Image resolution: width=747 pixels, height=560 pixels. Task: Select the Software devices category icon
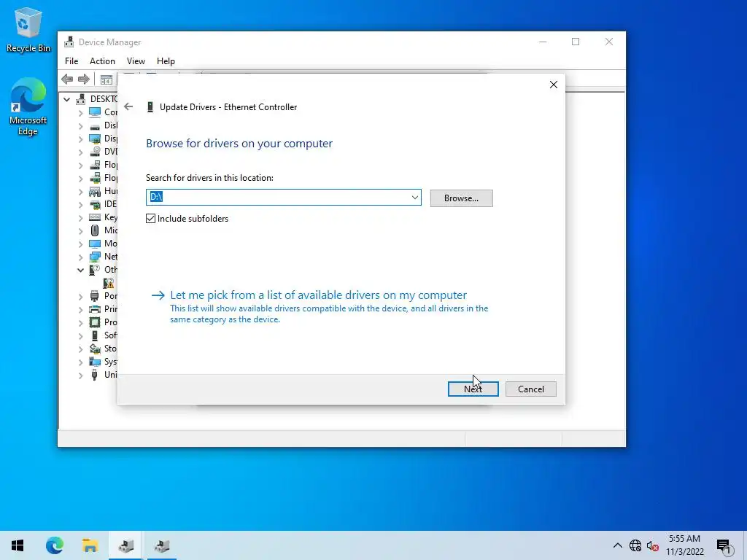(x=95, y=335)
